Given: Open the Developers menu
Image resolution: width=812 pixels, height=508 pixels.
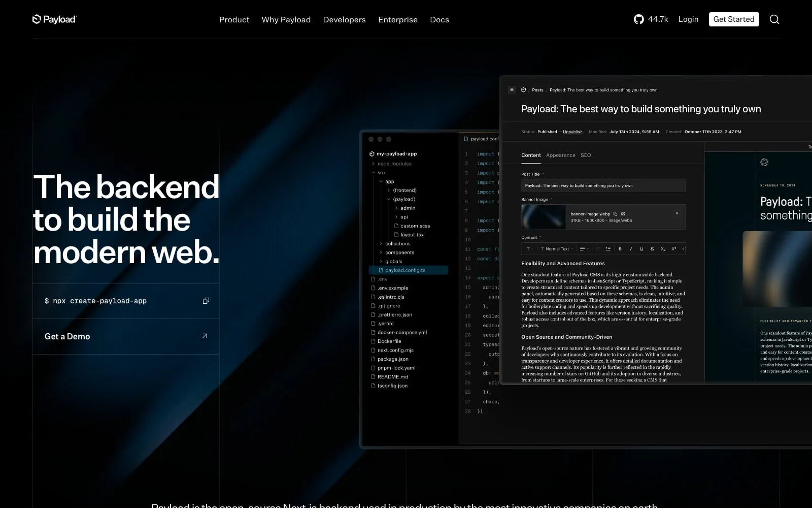Looking at the screenshot, I should 344,19.
